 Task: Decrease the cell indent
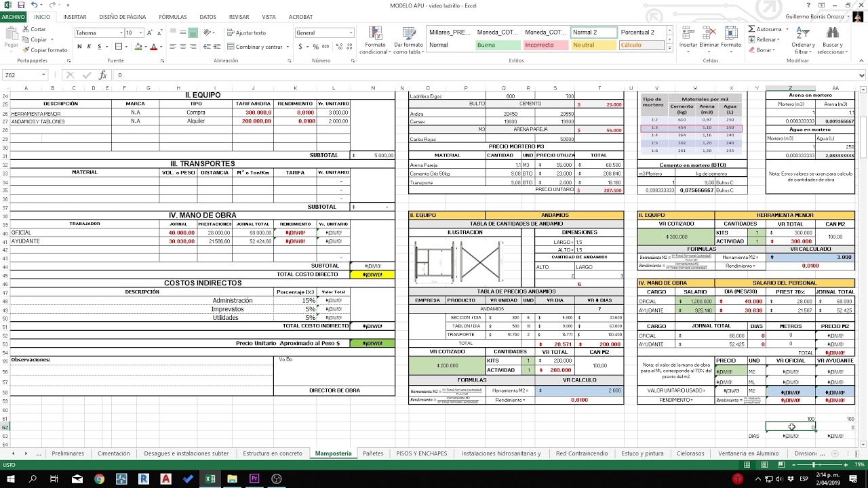click(x=206, y=47)
